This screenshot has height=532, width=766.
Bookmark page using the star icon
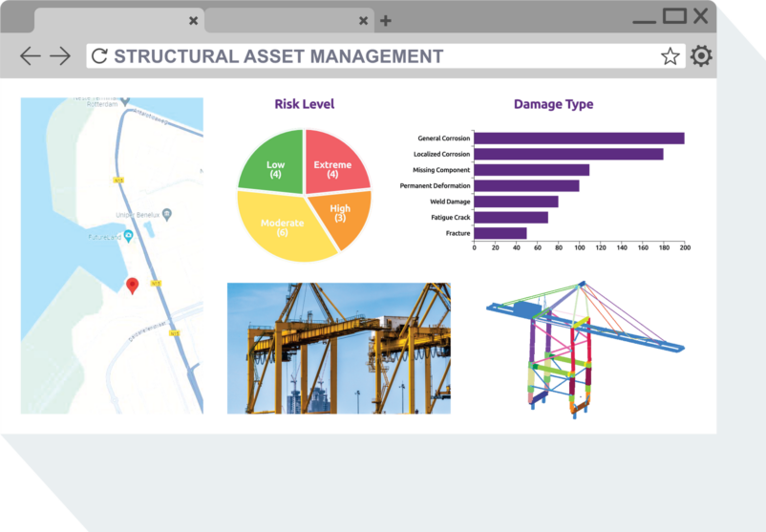(670, 56)
